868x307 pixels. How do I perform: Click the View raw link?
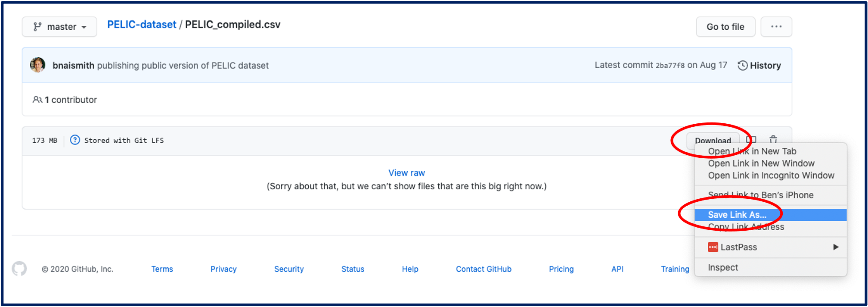tap(406, 173)
